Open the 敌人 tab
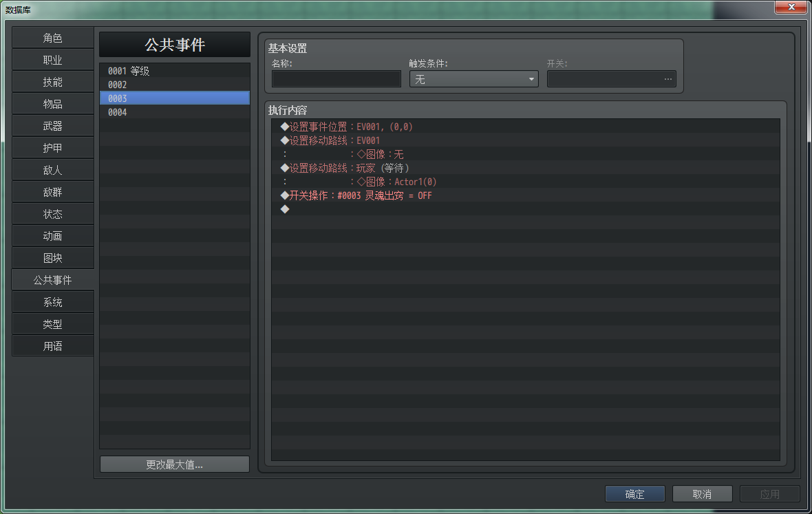The width and height of the screenshot is (812, 514). pyautogui.click(x=52, y=170)
